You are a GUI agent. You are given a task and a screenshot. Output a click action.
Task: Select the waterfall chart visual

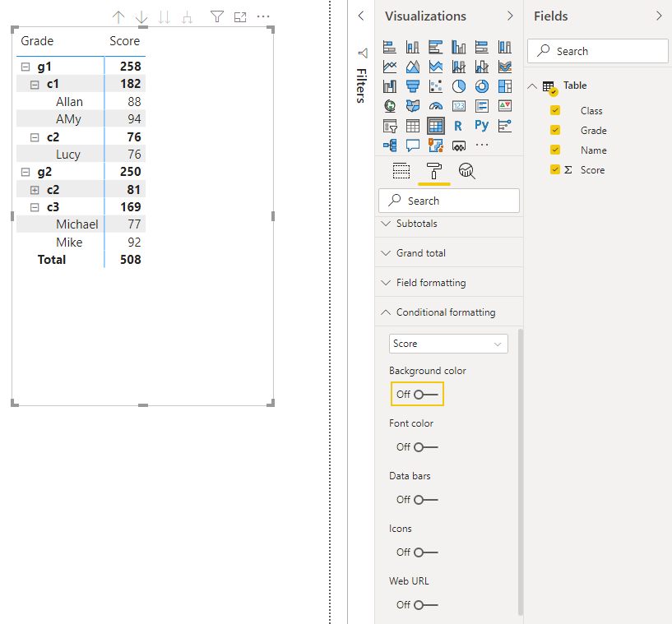pos(390,86)
